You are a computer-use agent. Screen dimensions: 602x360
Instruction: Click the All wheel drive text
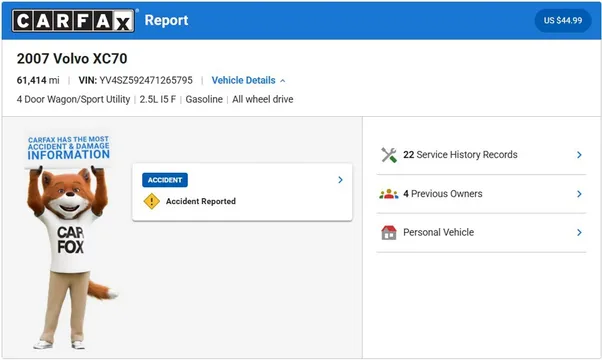pos(263,99)
